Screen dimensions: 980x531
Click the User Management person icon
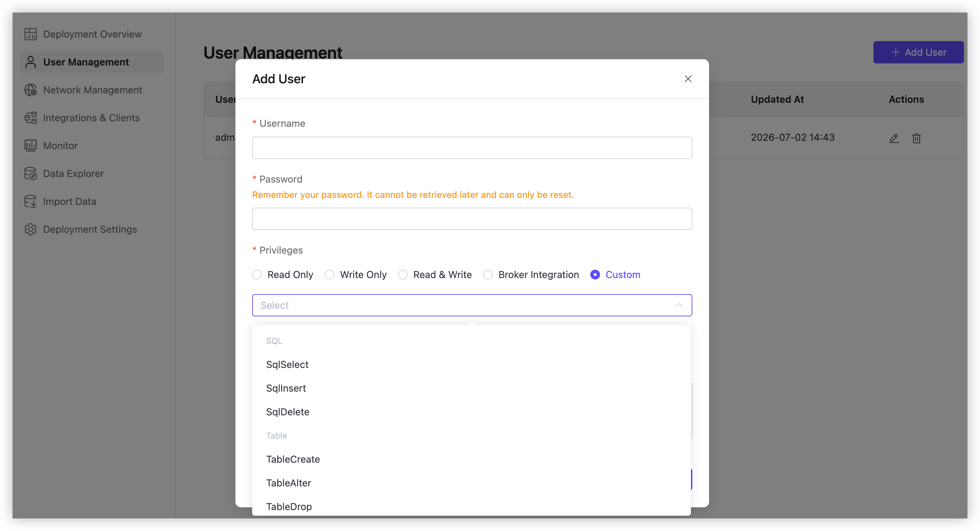pos(30,62)
